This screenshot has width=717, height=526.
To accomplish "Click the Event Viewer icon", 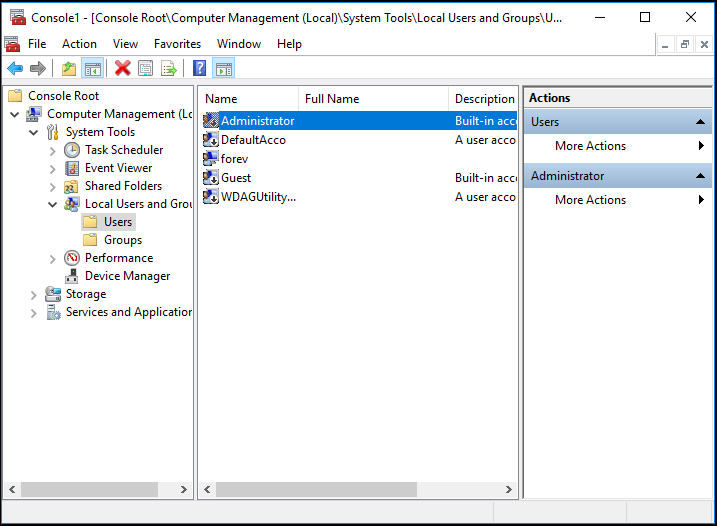I will [72, 168].
